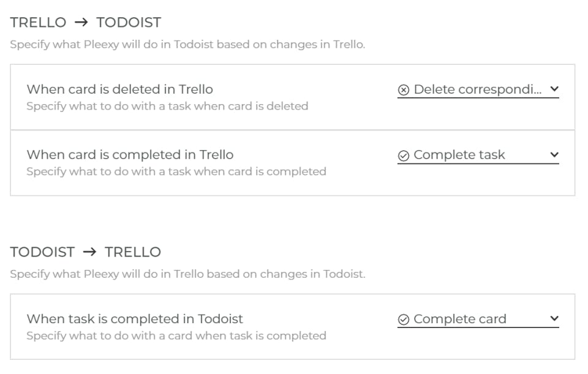Image resolution: width=588 pixels, height=374 pixels.
Task: Click the 'changes in Trello' section description
Action: [x=187, y=45]
